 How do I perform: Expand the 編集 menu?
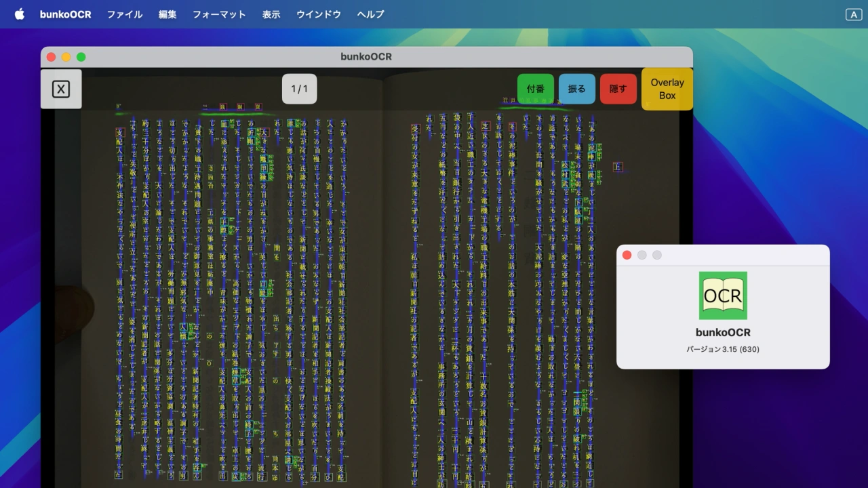pos(167,14)
